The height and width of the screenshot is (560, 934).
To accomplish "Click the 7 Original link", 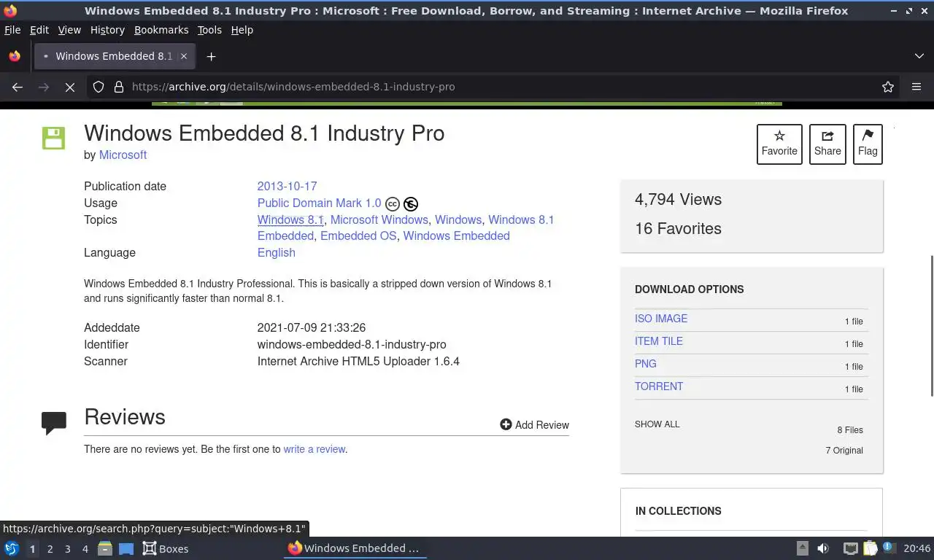I will (x=844, y=451).
